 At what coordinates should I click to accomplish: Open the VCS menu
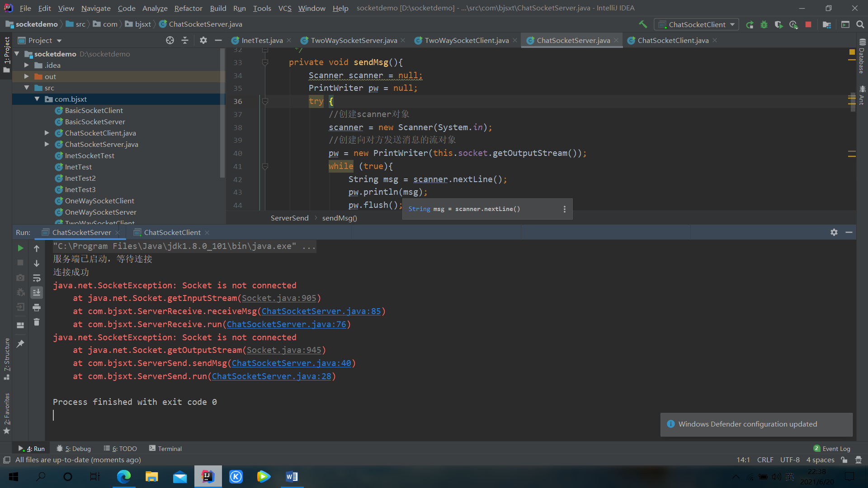pos(285,8)
